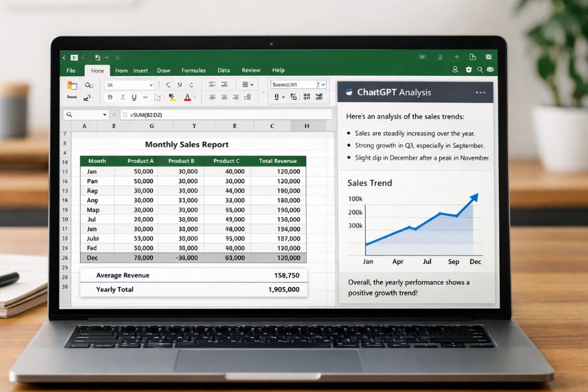The image size is (588, 392).
Task: Apply italic formatting
Action: click(122, 96)
